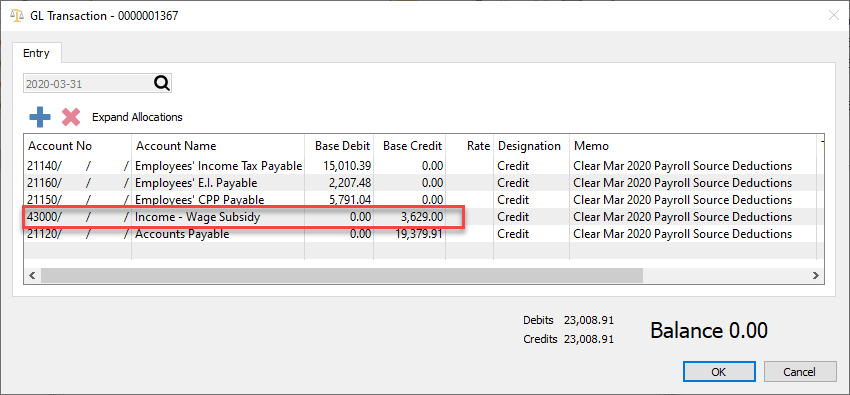
Task: Click Memo cell in E.I. Payable row
Action: (693, 183)
